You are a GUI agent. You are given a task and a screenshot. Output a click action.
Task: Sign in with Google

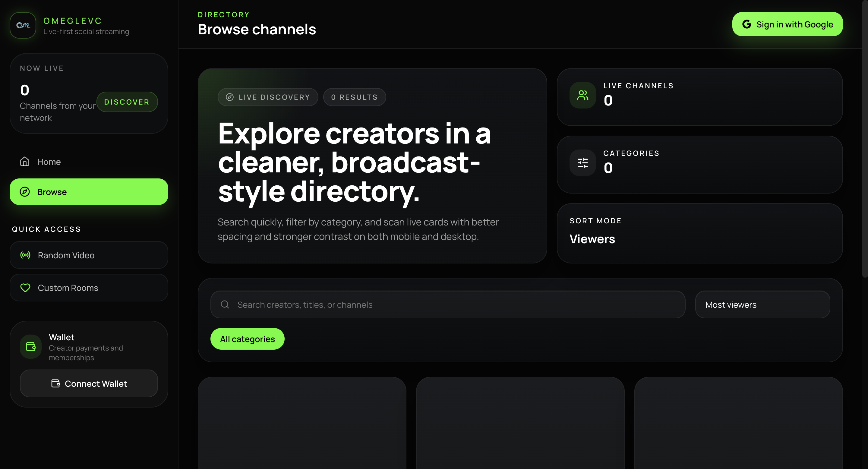[788, 24]
